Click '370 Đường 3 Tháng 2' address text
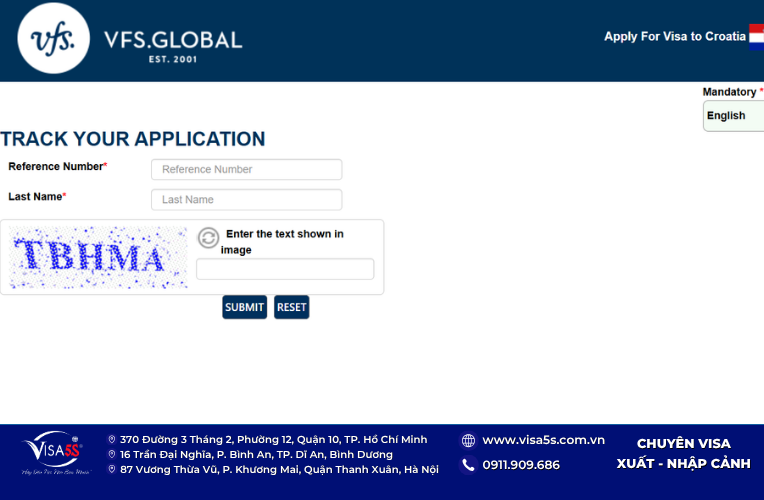The width and height of the screenshot is (764, 500). point(273,440)
